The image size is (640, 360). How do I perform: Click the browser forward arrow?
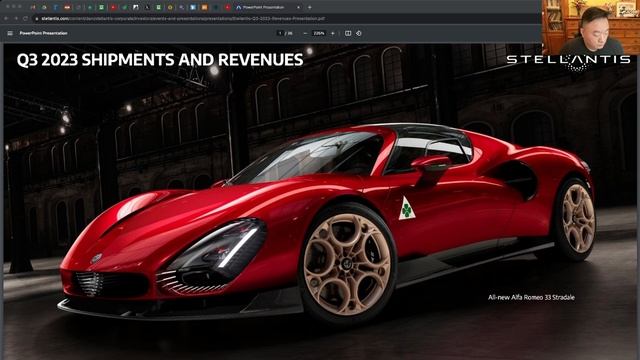[x=16, y=18]
